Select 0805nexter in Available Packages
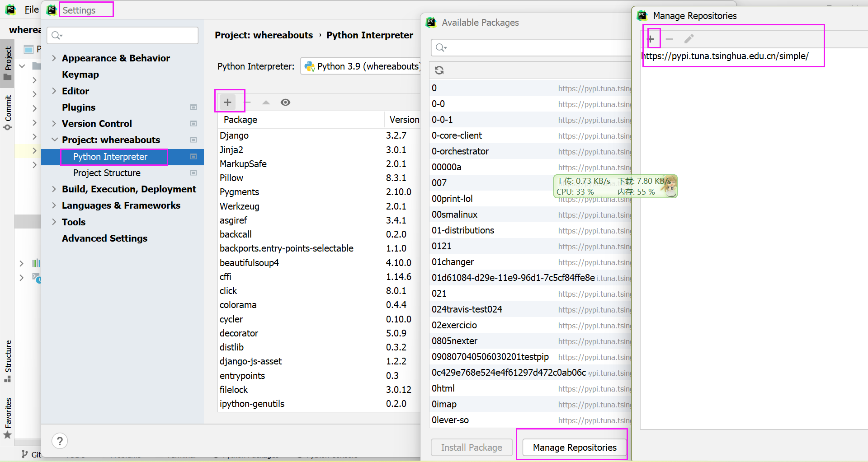This screenshot has height=462, width=868. pyautogui.click(x=531, y=341)
